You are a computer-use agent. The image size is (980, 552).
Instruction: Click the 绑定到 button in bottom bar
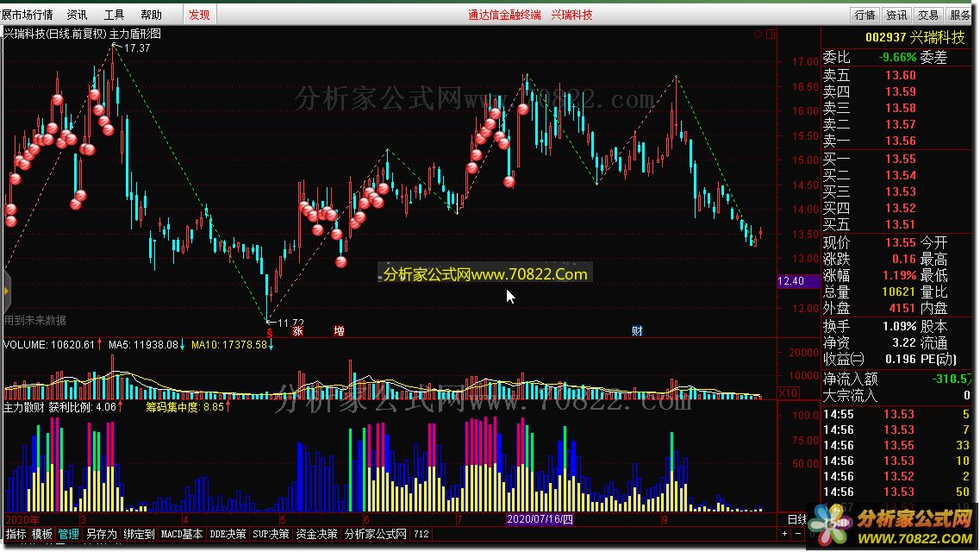[139, 534]
